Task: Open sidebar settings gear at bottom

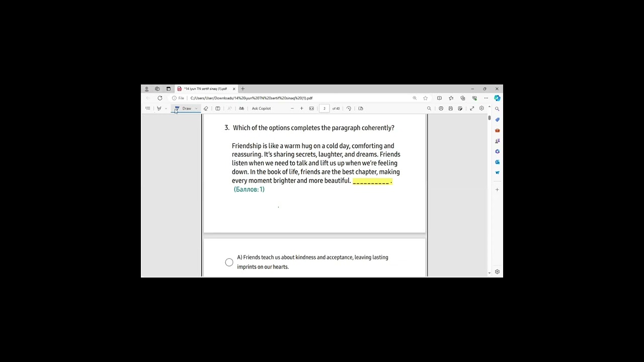Action: (x=497, y=271)
